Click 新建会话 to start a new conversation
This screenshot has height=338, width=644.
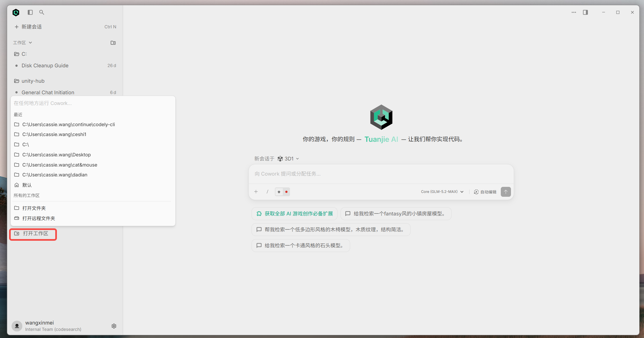(65, 27)
